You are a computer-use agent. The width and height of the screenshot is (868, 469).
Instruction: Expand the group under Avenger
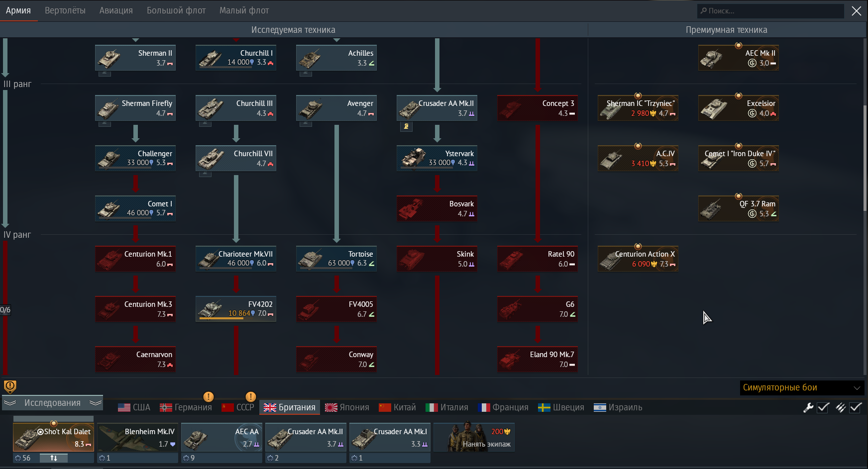306,124
